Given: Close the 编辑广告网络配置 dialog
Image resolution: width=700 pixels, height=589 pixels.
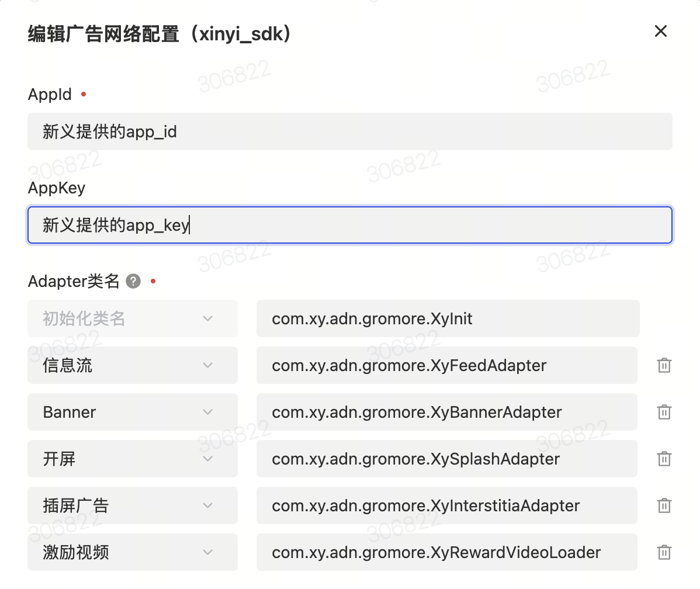Looking at the screenshot, I should (660, 32).
